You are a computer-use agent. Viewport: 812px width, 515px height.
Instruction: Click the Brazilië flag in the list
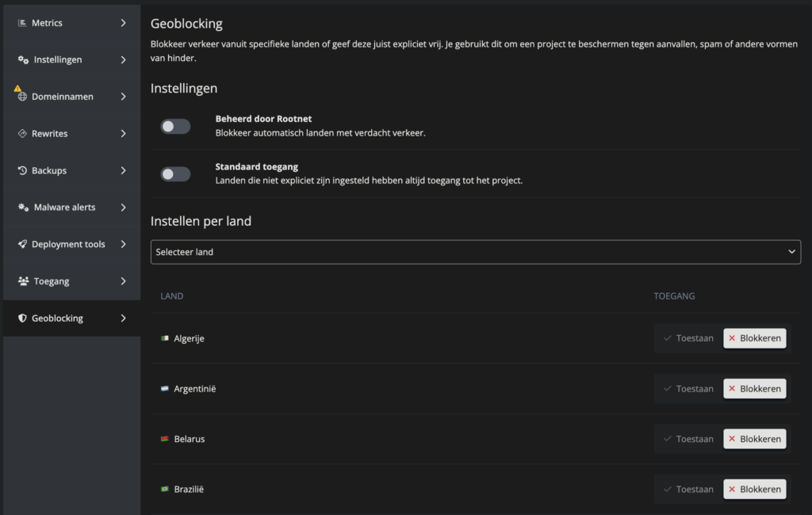pos(165,489)
